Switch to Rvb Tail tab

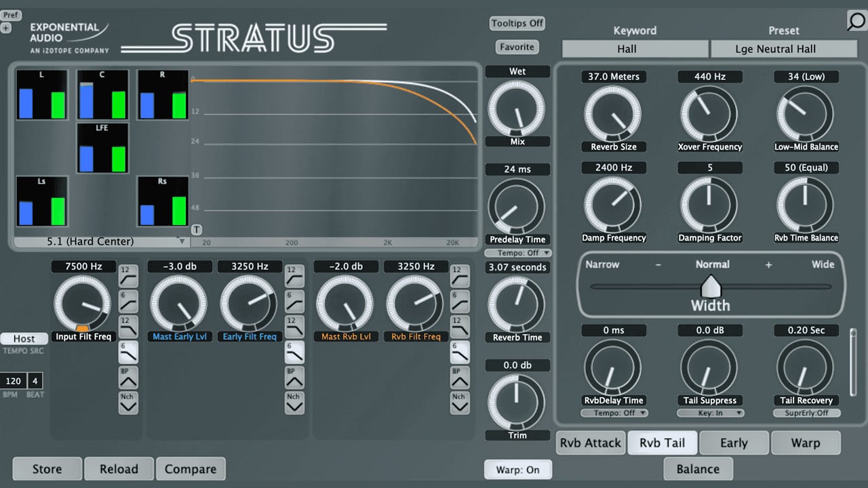662,443
